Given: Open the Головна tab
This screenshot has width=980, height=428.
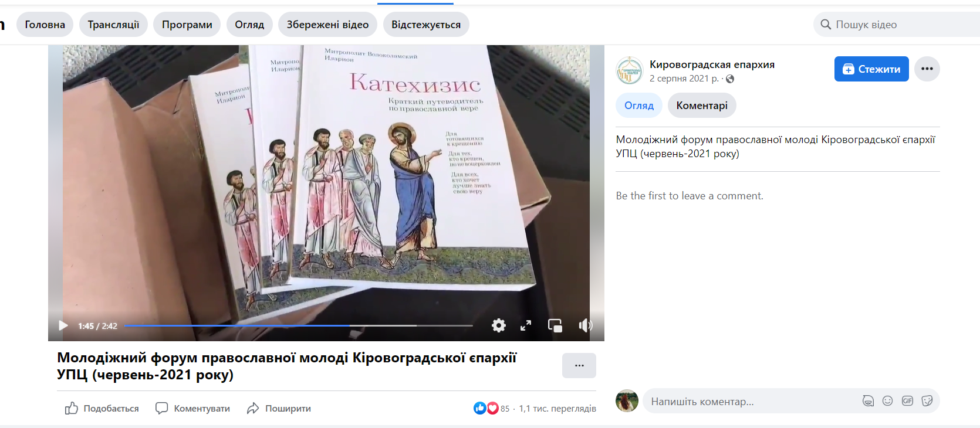Looking at the screenshot, I should pyautogui.click(x=45, y=25).
